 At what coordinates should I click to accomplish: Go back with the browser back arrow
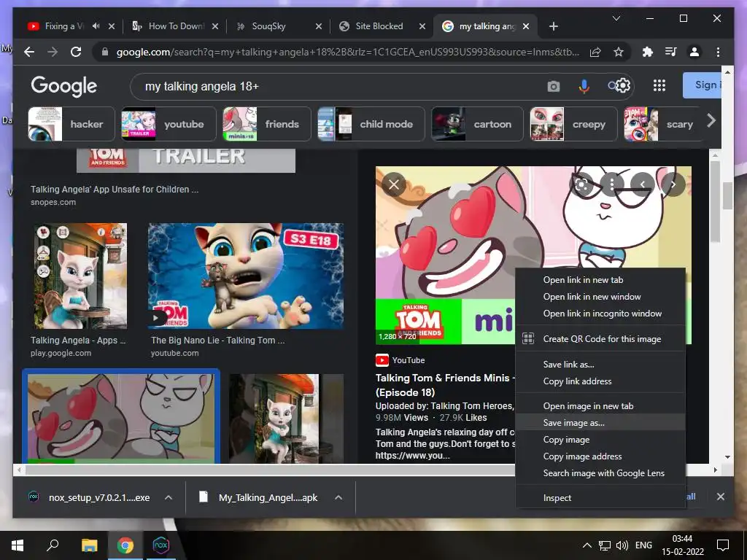click(29, 52)
